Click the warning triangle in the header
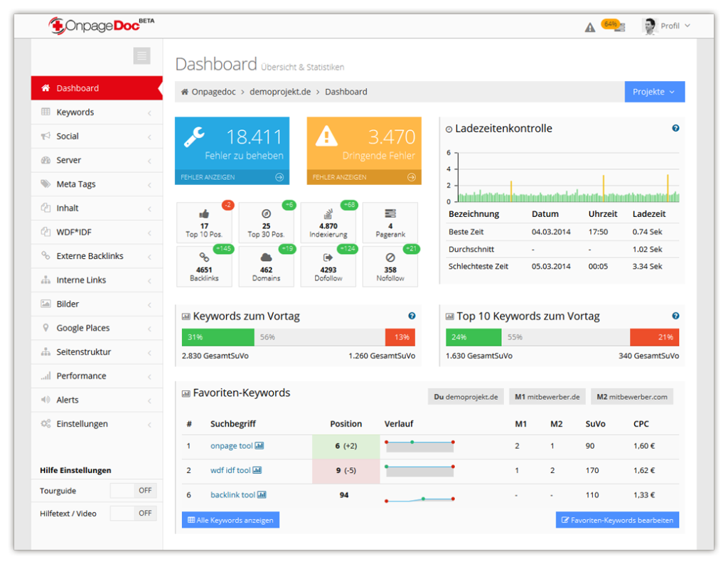Viewport: 728px width, 564px height. point(589,26)
